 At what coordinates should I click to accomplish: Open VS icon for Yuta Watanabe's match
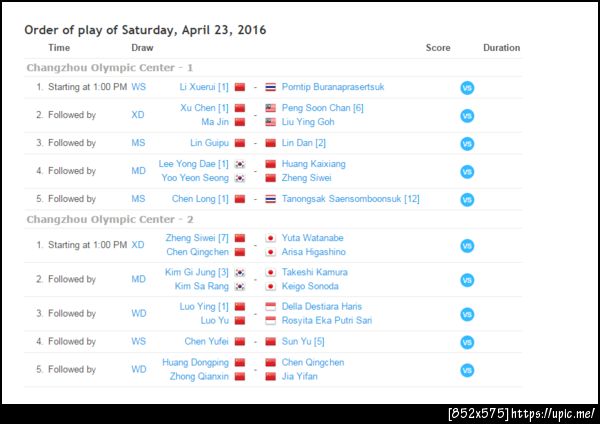coord(466,246)
